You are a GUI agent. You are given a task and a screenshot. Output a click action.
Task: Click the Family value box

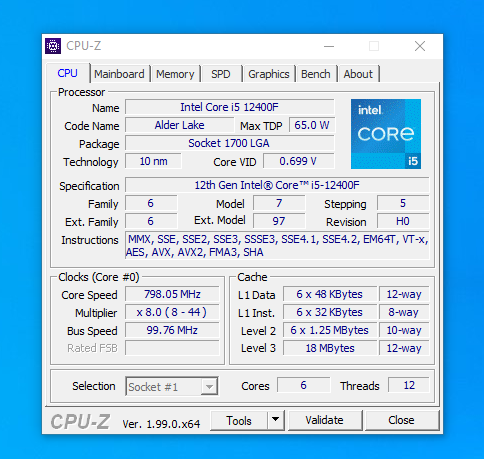click(x=151, y=203)
